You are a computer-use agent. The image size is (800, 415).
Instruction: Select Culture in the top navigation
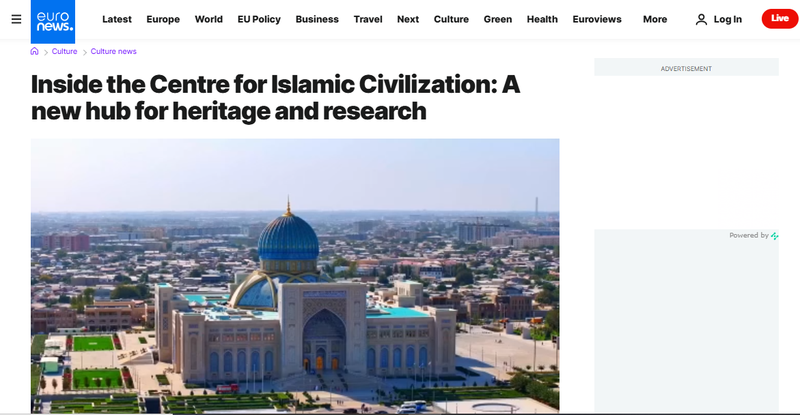(x=451, y=19)
